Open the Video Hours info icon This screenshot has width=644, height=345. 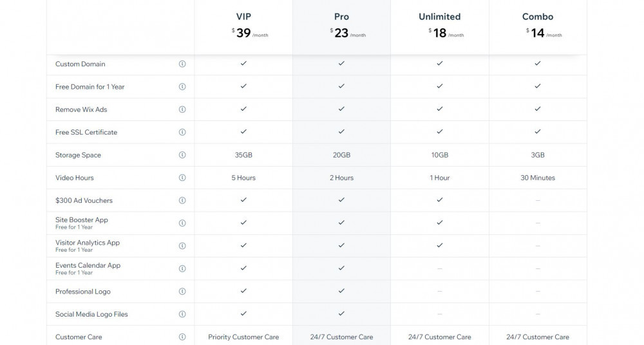click(x=182, y=178)
